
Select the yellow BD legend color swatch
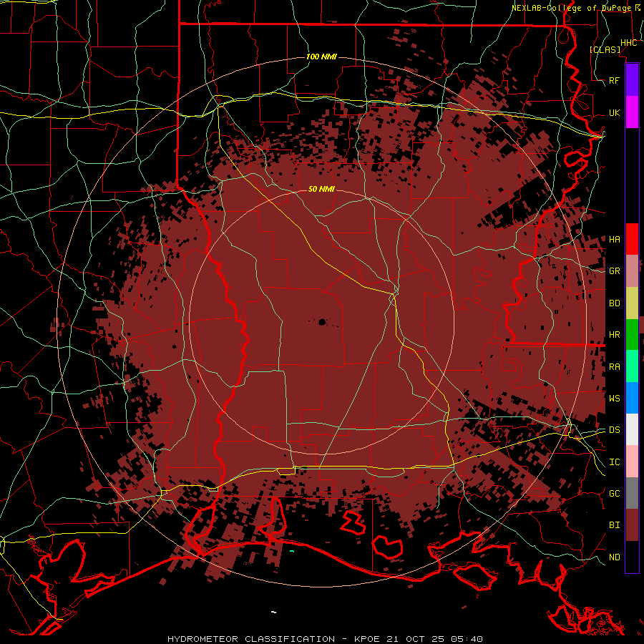tap(632, 303)
